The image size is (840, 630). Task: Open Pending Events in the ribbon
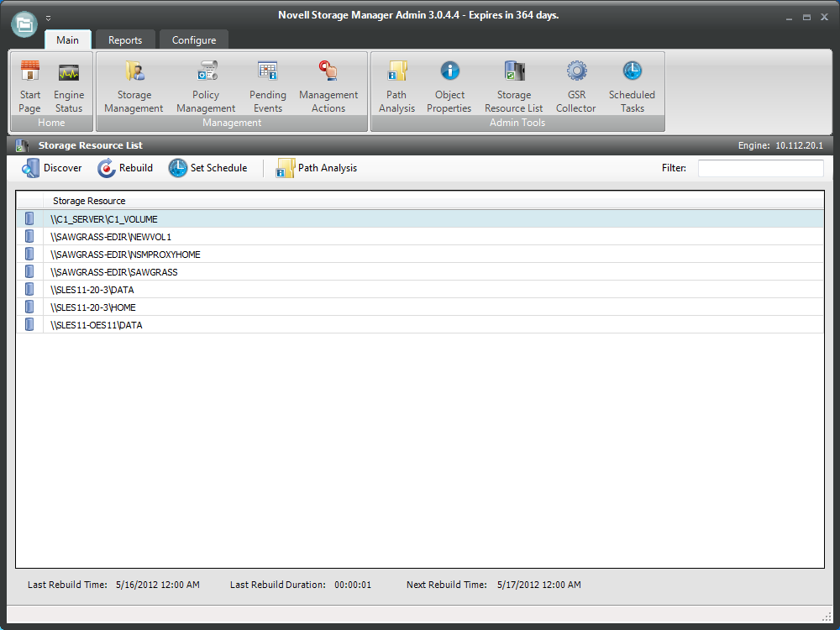coord(268,86)
